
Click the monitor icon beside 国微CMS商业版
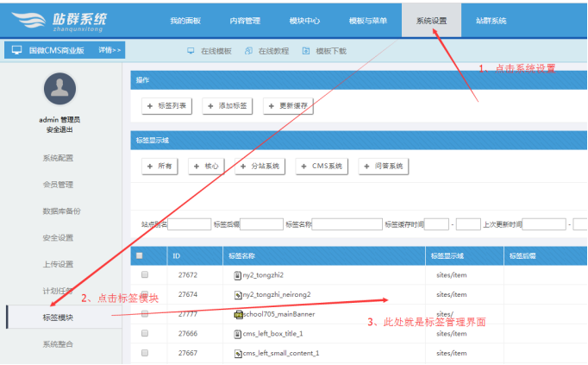(x=16, y=51)
